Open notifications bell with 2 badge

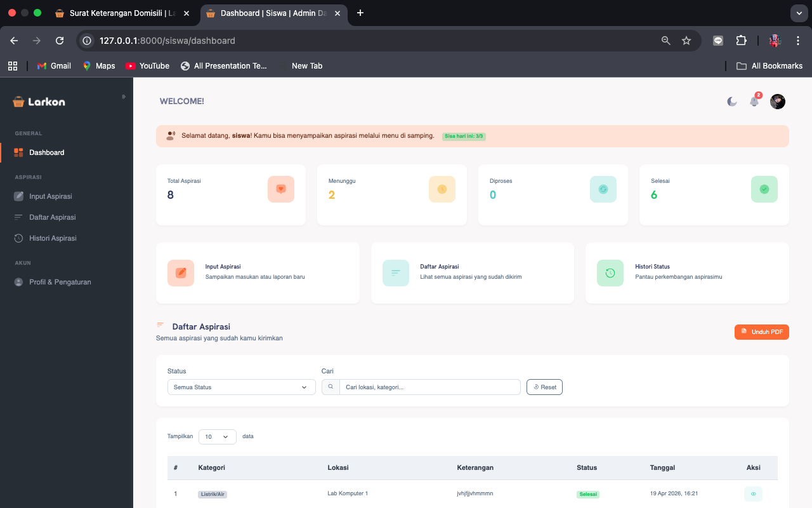click(754, 101)
